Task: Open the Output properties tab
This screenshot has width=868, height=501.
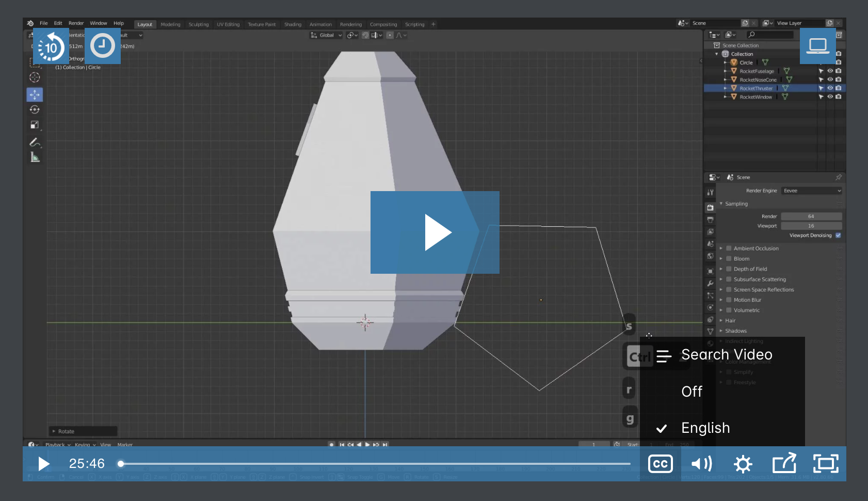Action: click(711, 220)
